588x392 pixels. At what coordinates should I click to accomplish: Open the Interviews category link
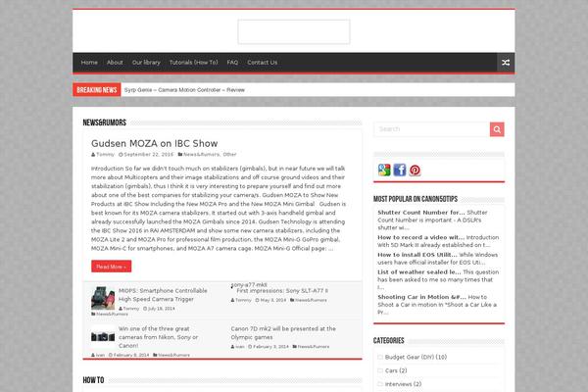point(403,384)
